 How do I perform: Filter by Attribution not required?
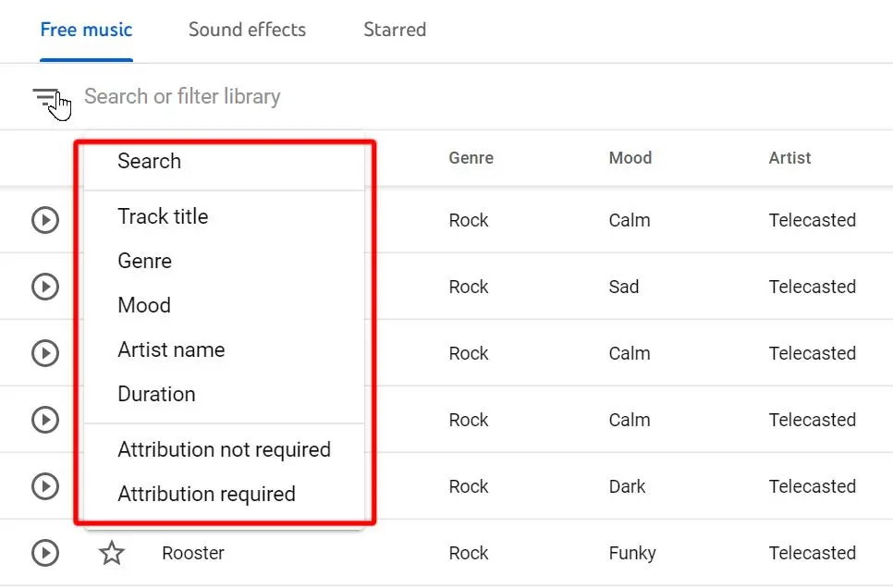point(224,449)
